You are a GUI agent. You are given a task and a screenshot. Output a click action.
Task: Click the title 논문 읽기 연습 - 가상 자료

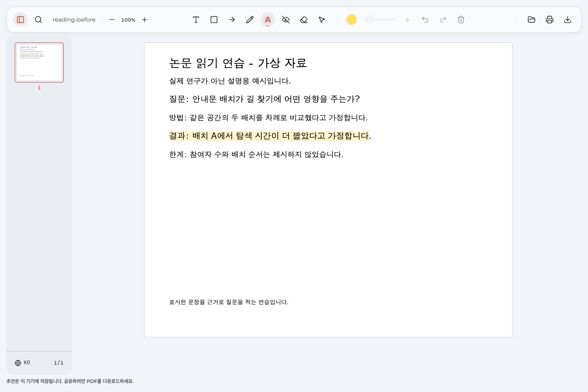pos(238,63)
